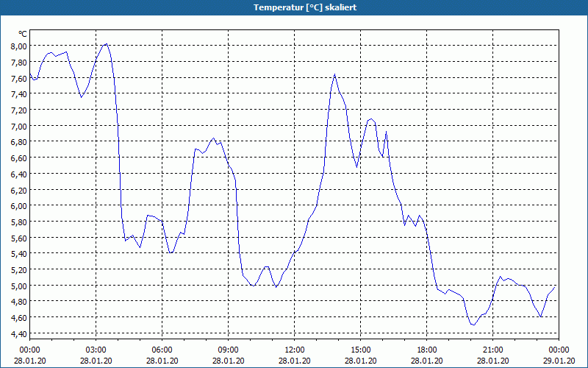Pick the 4,80 axis label
Screen dimensions: 588x368
pos(19,302)
